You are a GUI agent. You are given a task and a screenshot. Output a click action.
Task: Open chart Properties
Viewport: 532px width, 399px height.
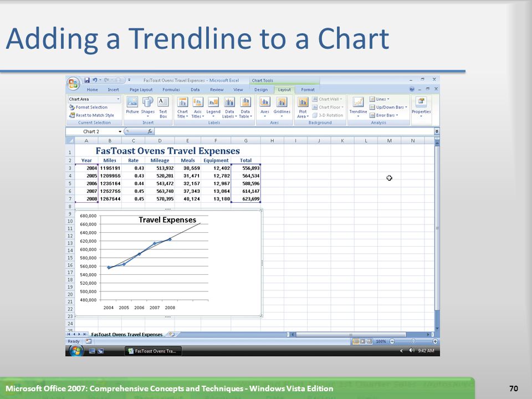(421, 106)
